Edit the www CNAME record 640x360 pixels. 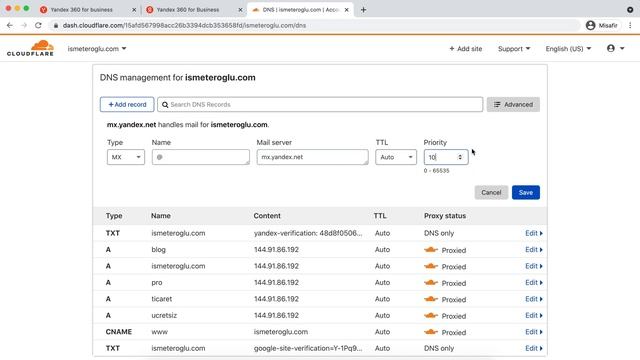point(533,332)
